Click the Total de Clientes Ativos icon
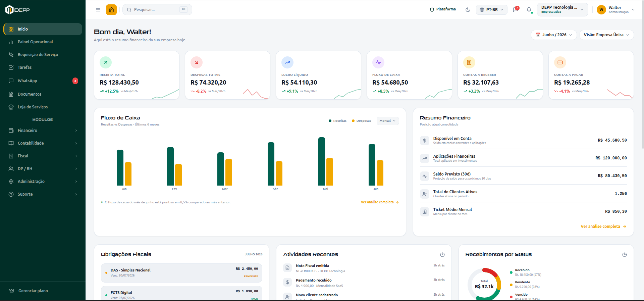This screenshot has width=644, height=301. coord(425,194)
